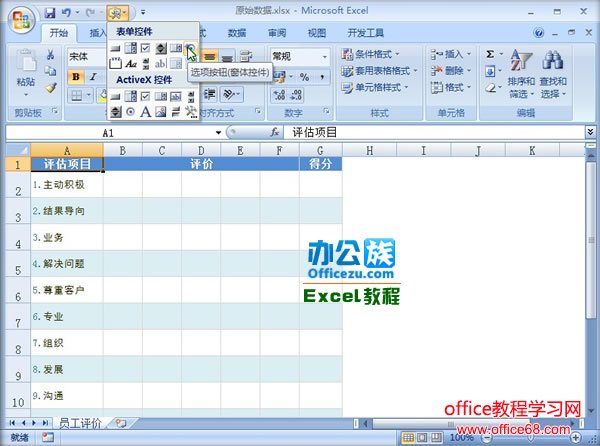Click the Format Painter brush icon
This screenshot has height=446, width=600.
(x=51, y=88)
